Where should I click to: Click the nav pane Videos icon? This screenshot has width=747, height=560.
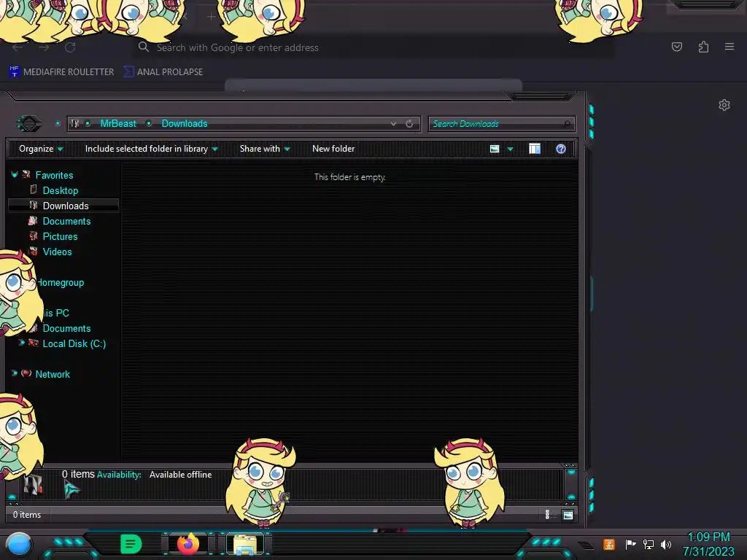tap(33, 251)
